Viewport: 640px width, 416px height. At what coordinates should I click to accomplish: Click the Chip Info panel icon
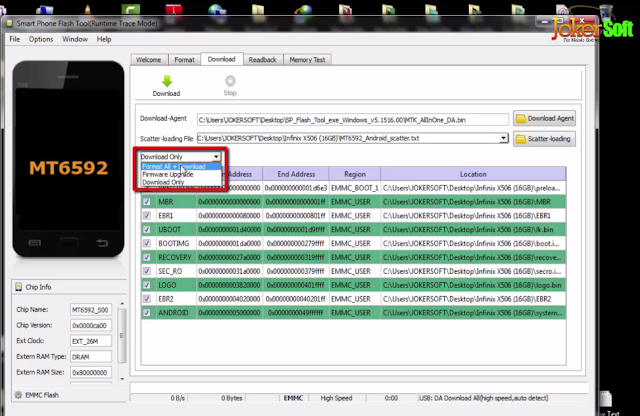pyautogui.click(x=18, y=287)
